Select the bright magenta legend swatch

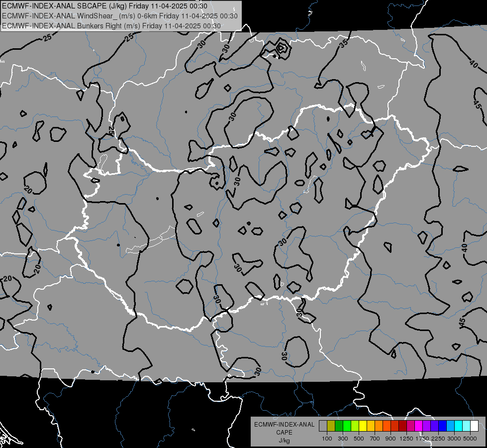point(419,426)
